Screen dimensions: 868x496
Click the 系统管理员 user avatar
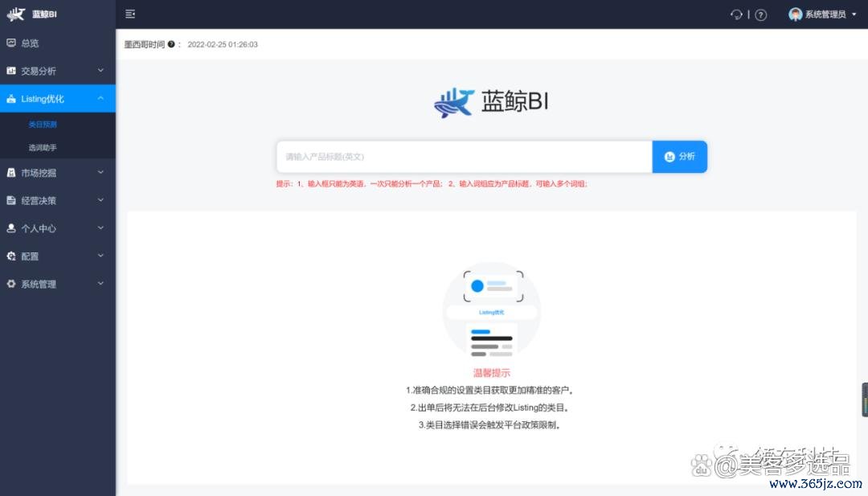click(x=795, y=14)
